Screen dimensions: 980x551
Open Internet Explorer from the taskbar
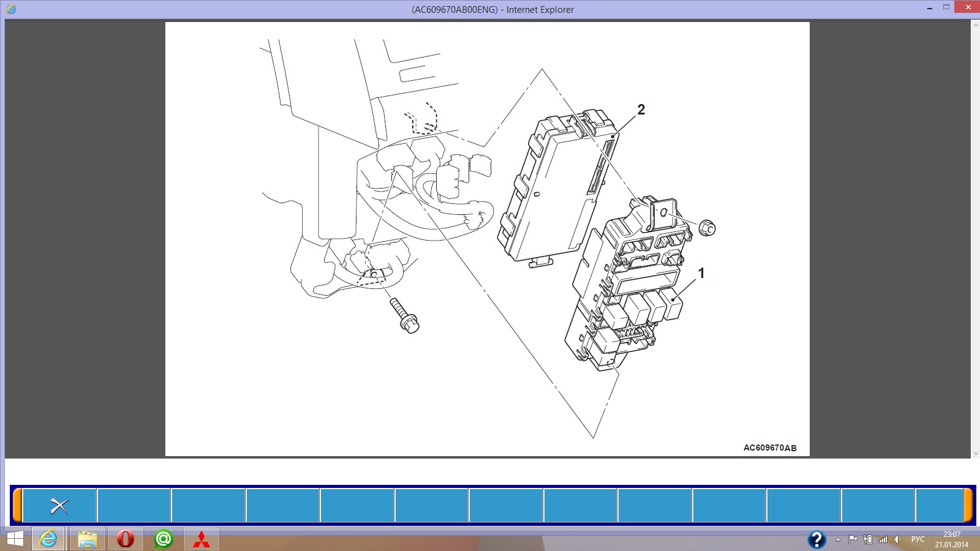(x=48, y=539)
